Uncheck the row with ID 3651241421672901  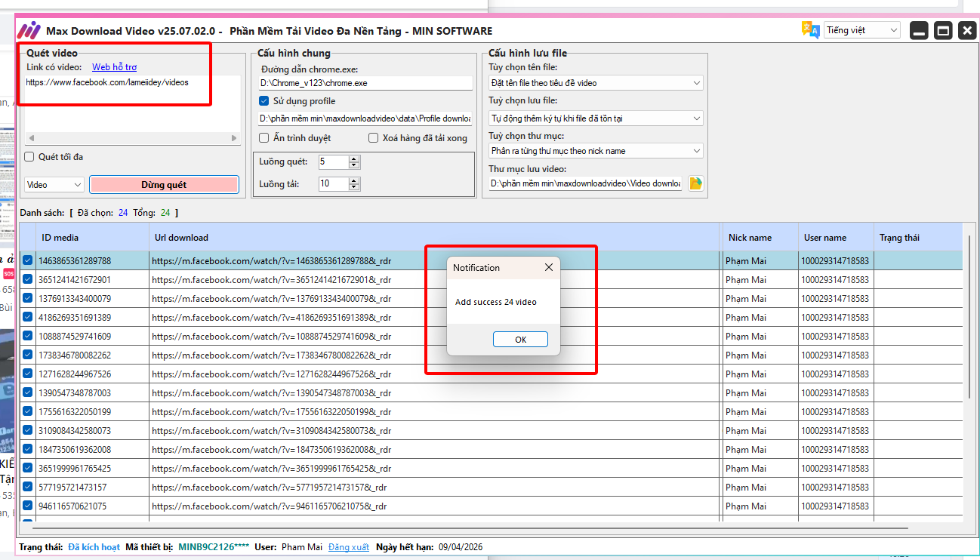28,279
